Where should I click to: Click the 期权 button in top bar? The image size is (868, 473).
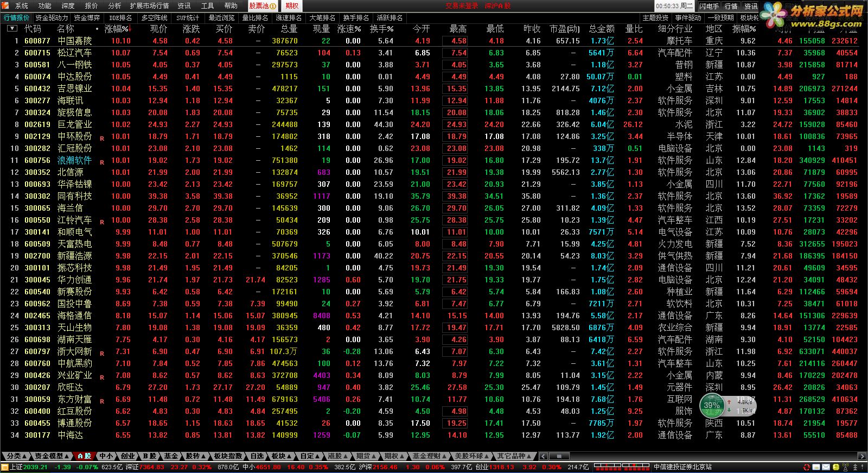pyautogui.click(x=292, y=6)
